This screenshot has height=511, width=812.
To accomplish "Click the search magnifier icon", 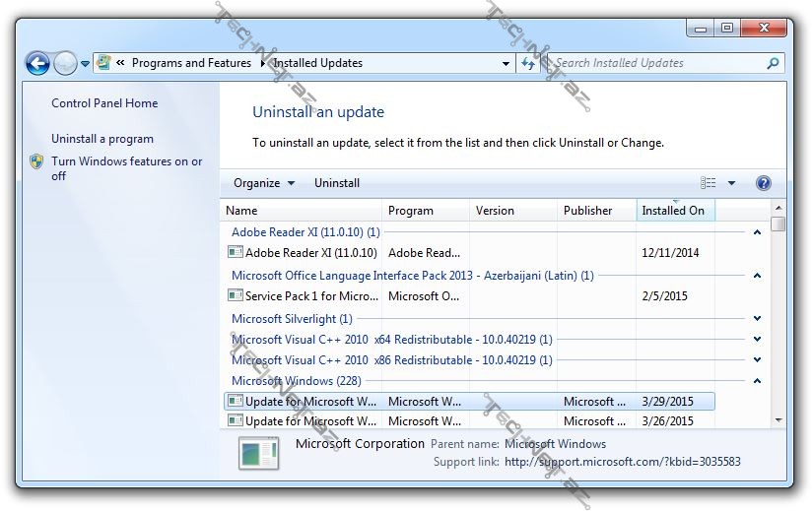I will coord(773,63).
